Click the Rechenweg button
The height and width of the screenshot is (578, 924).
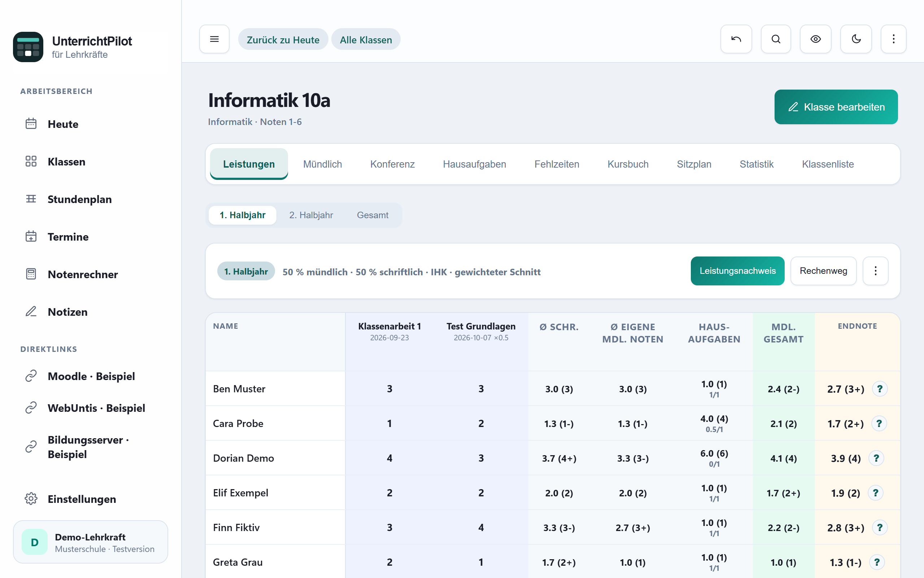[x=823, y=271]
